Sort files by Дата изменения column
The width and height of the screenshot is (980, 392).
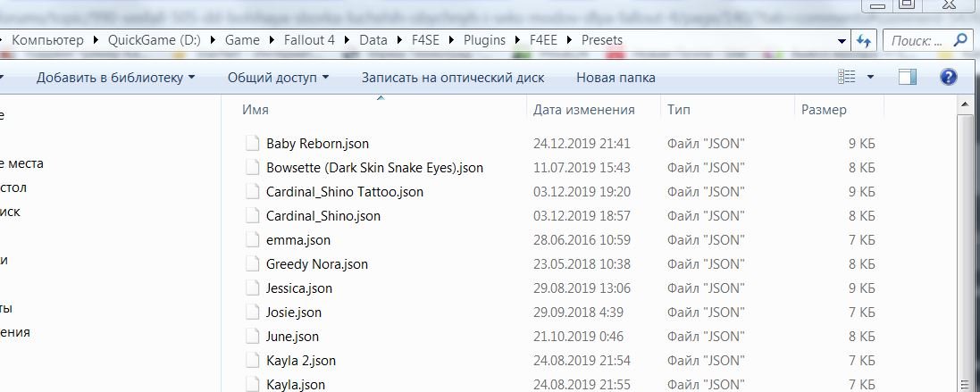pos(583,110)
